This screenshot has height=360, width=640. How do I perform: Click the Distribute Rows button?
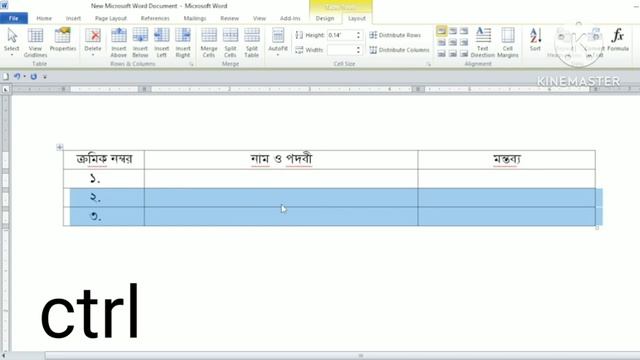click(395, 35)
